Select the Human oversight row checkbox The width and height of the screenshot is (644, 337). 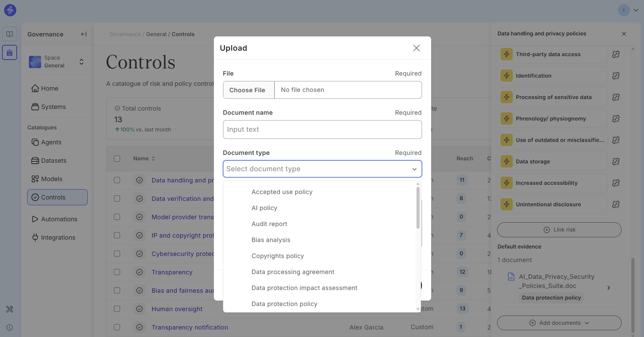pos(117,309)
